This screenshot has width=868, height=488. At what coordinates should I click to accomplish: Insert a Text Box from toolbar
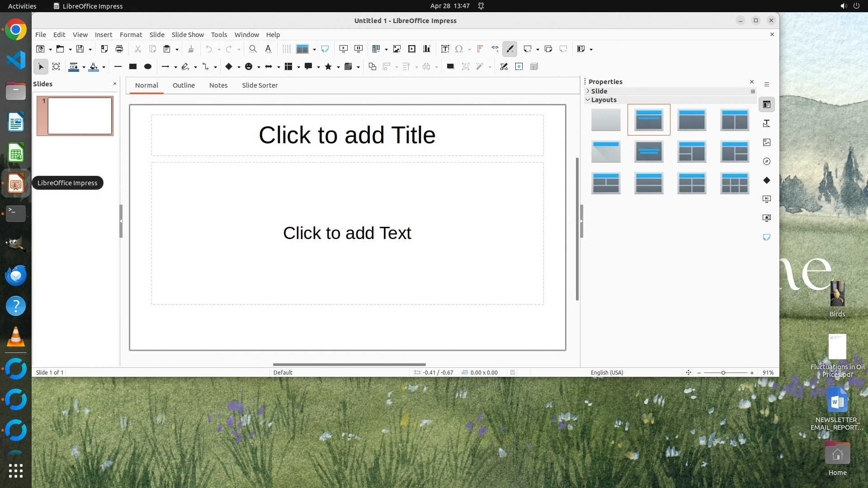coord(445,49)
